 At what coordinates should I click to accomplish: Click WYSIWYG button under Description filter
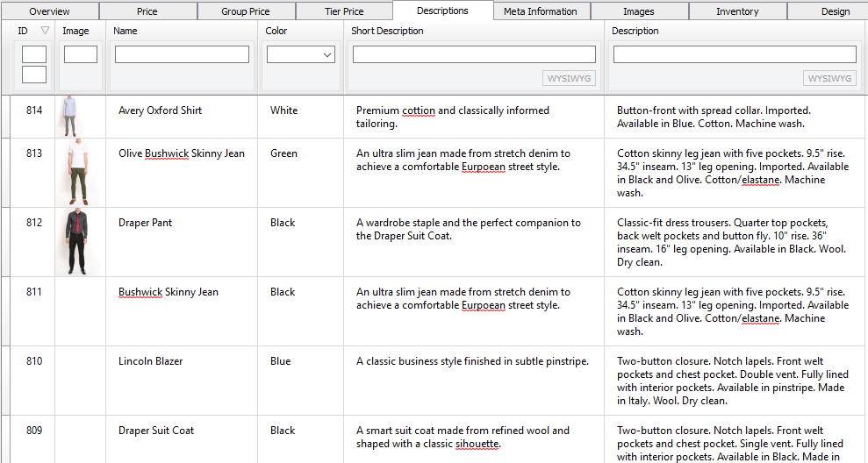(829, 79)
